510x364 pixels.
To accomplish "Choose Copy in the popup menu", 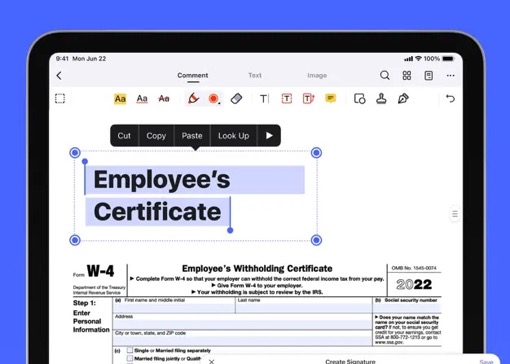I will pos(156,136).
